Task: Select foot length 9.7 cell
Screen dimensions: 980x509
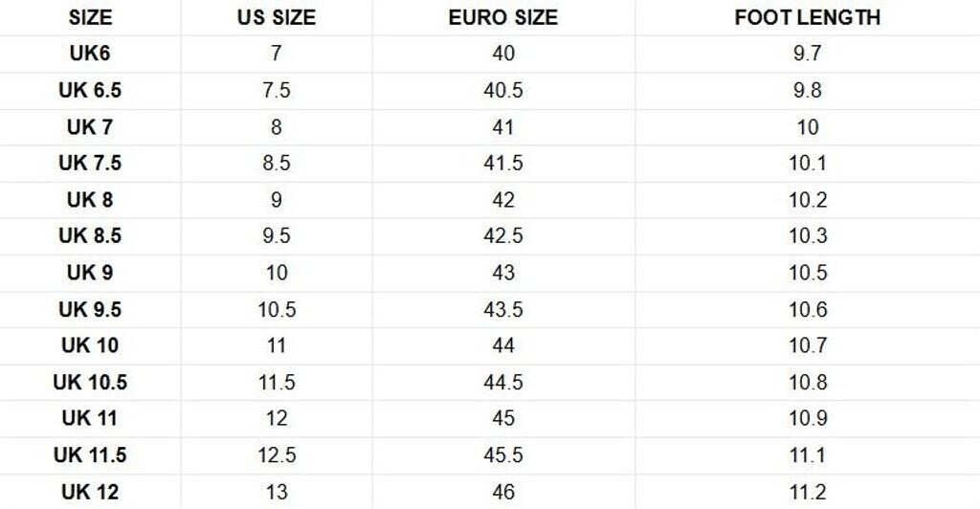Action: point(807,54)
